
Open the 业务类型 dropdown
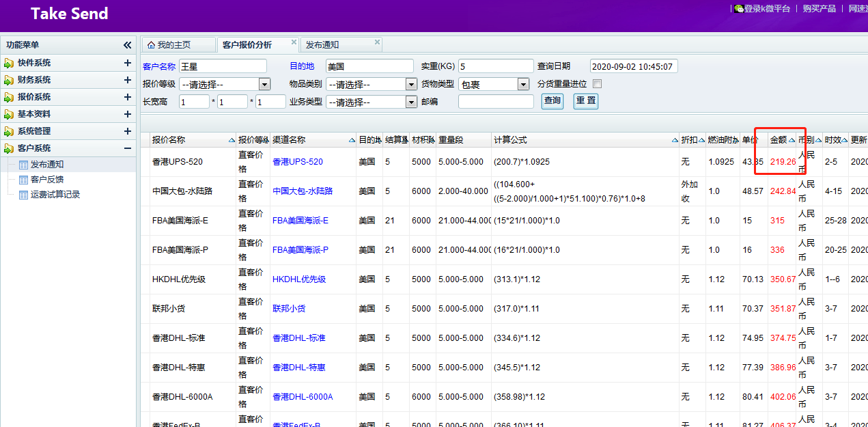click(x=411, y=102)
